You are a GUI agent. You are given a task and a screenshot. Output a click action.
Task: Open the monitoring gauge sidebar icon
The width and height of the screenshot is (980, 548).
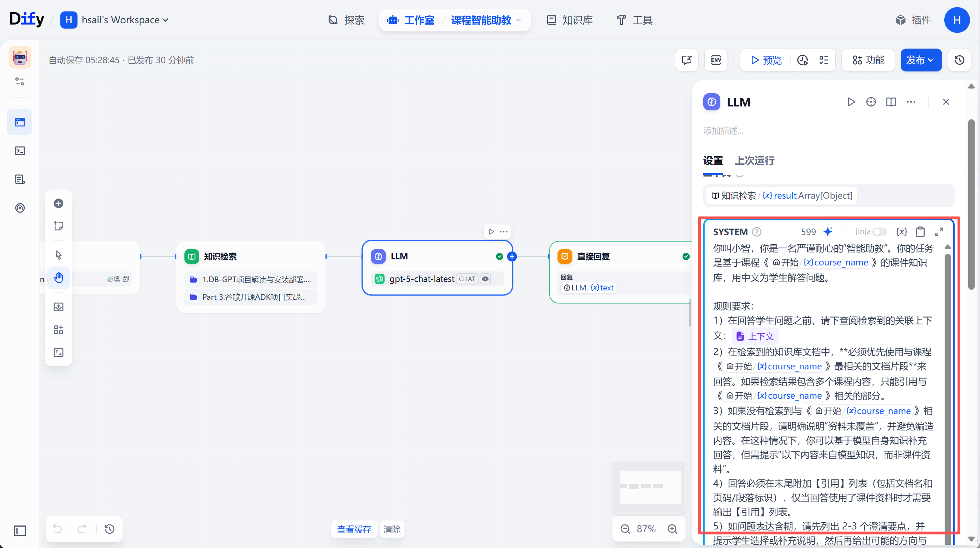[20, 208]
